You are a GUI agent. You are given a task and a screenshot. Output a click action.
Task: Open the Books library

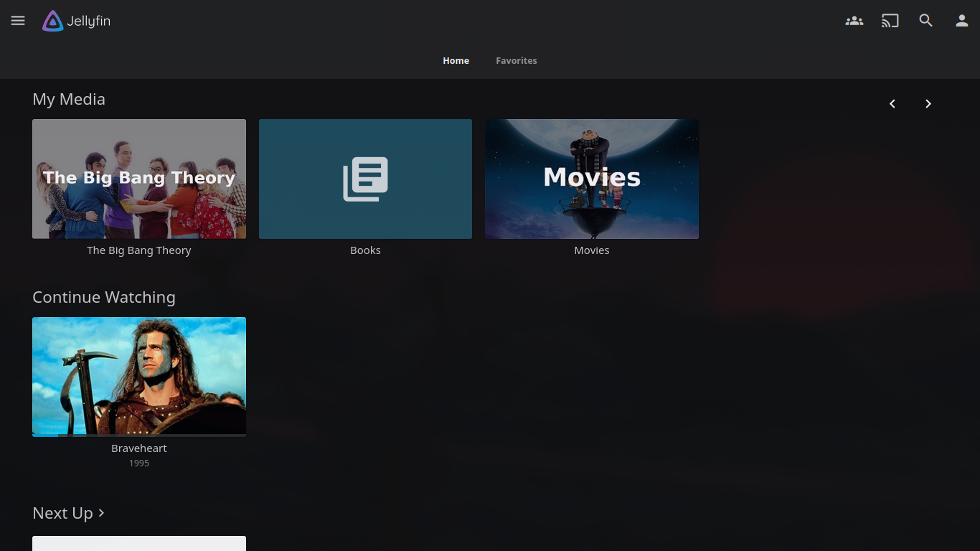[365, 179]
